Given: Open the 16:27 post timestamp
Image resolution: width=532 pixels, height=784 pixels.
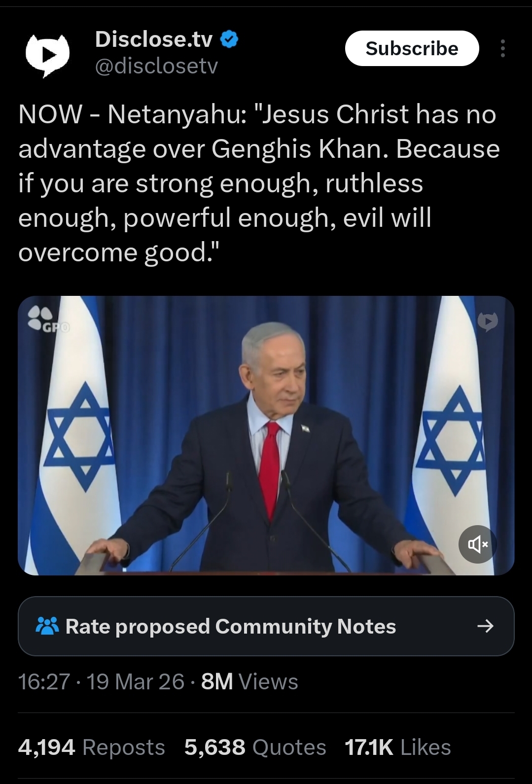Looking at the screenshot, I should pyautogui.click(x=44, y=682).
